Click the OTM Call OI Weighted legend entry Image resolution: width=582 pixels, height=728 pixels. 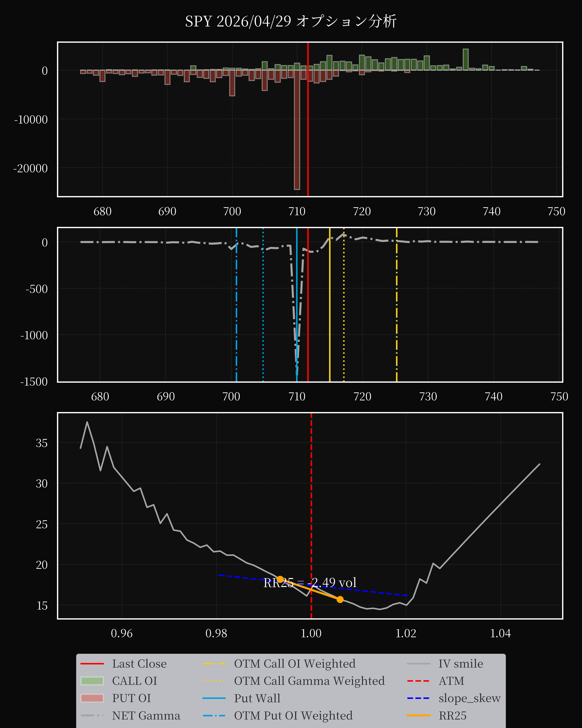279,663
